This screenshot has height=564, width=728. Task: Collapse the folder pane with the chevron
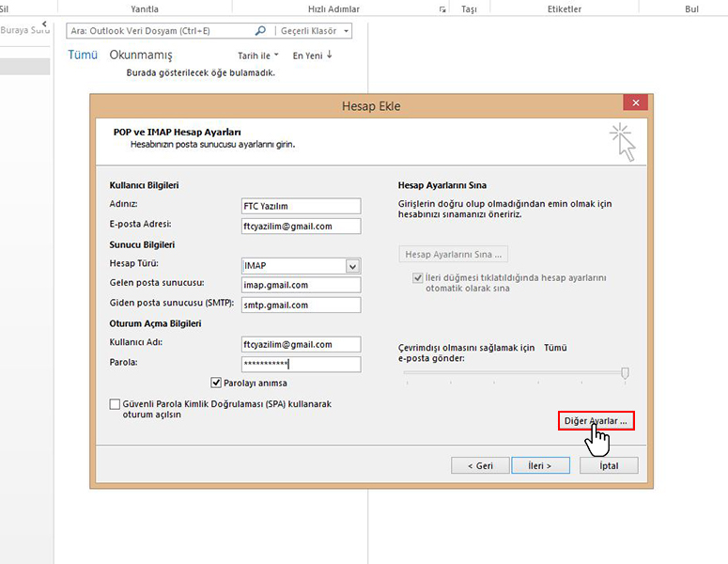44,24
